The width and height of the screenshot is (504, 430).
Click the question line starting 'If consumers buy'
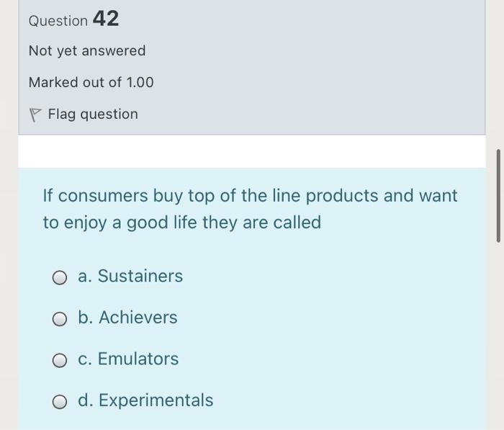[250, 196]
